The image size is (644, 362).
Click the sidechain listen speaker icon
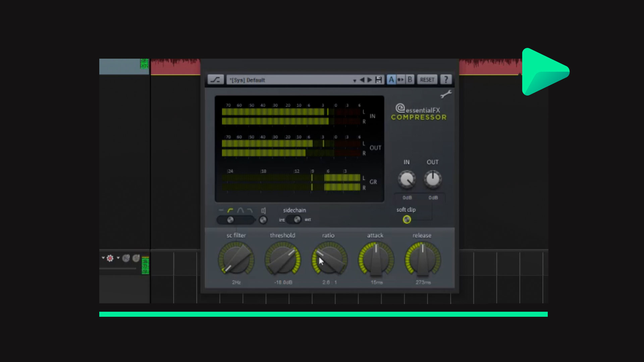[263, 210]
